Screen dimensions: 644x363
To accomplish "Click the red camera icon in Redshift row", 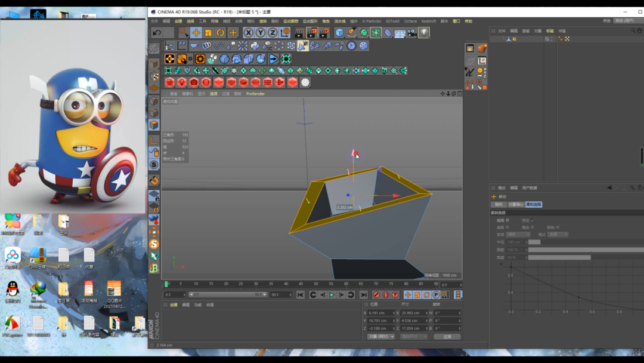I will 194,82.
